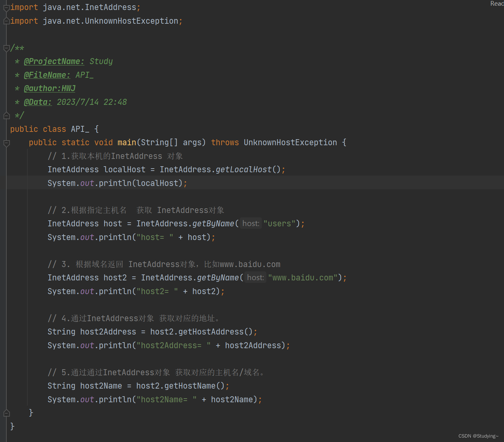Click UnknownHostException in the throws clause

(290, 142)
